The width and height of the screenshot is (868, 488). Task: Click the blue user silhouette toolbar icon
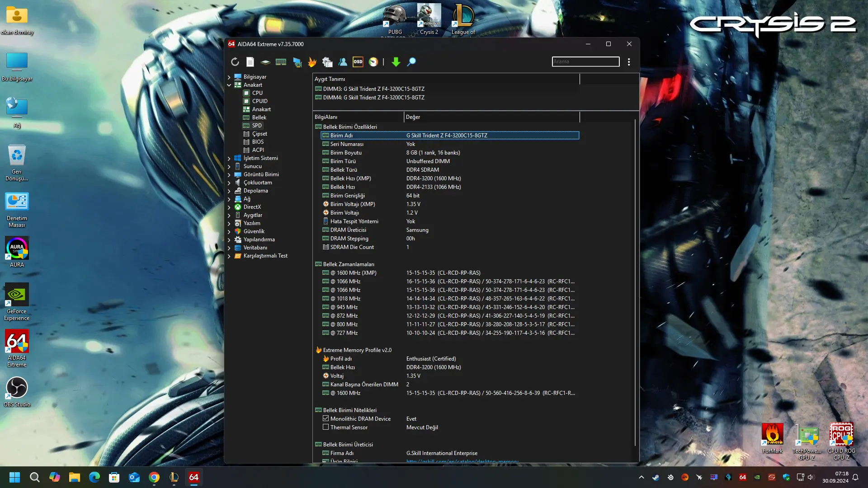343,62
